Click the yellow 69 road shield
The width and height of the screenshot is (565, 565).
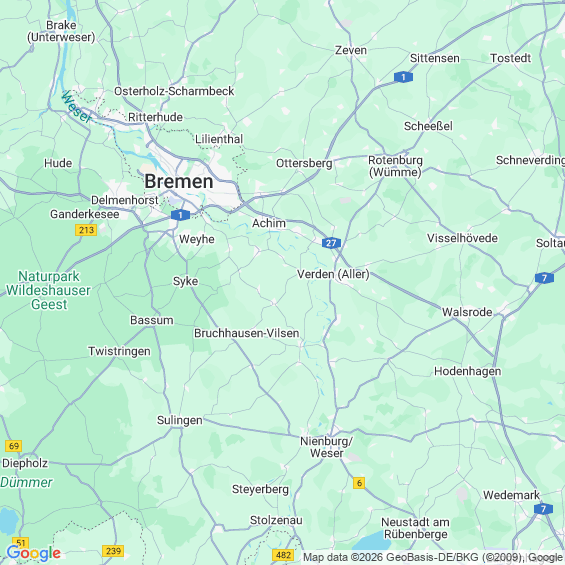(x=14, y=446)
